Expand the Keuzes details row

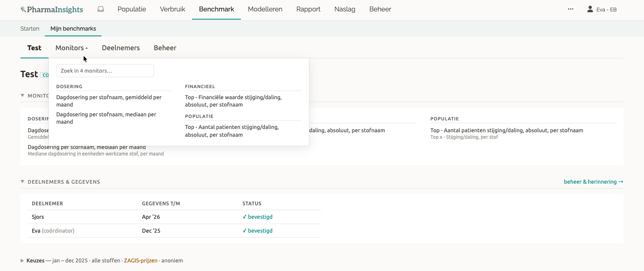pos(22,260)
